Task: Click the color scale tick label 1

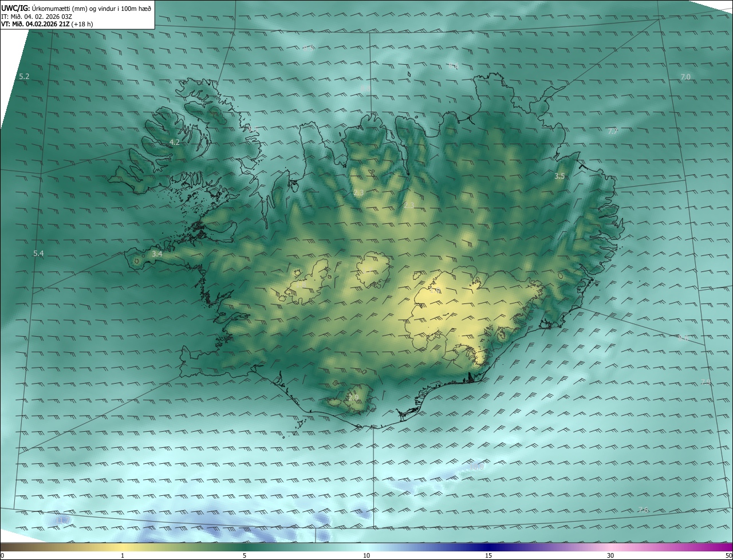Action: 123,555
